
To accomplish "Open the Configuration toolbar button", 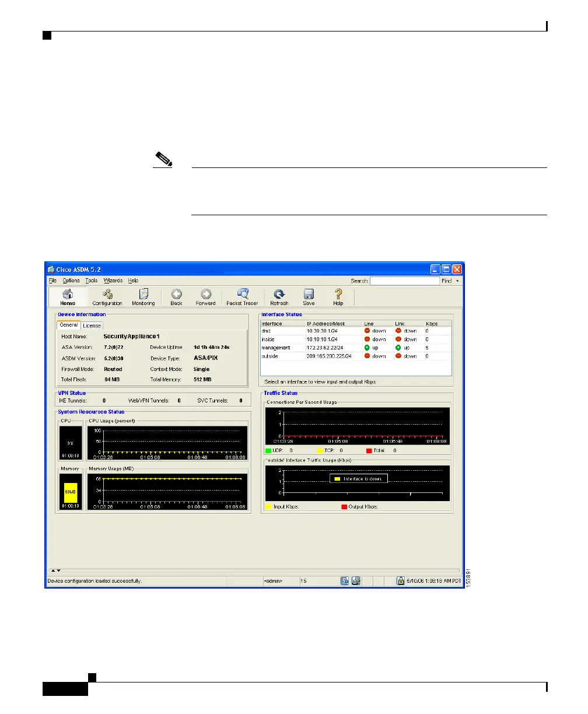I will (x=107, y=297).
